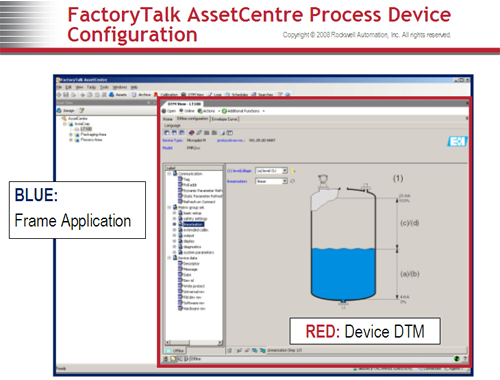Expand the basic setup tree node
This screenshot has width=500, height=380.
[x=174, y=213]
